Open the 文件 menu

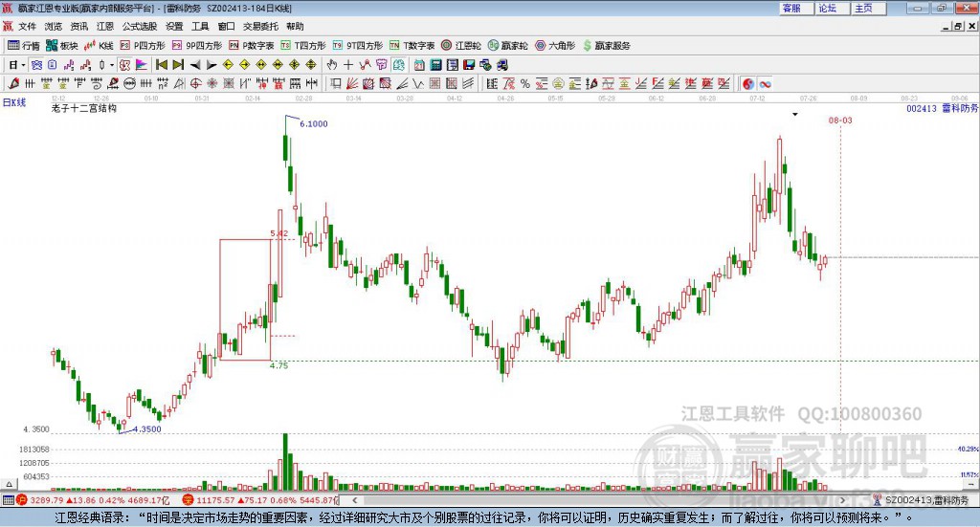(27, 26)
